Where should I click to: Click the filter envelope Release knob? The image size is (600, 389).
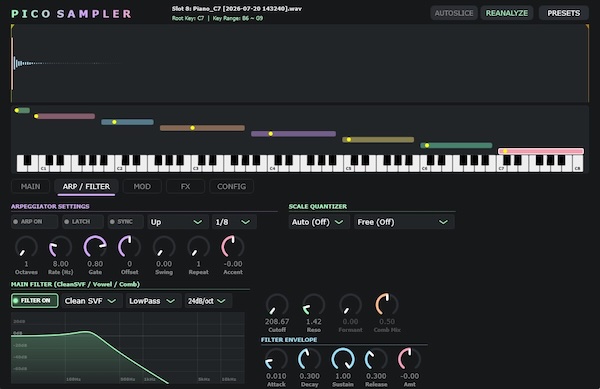(x=376, y=360)
